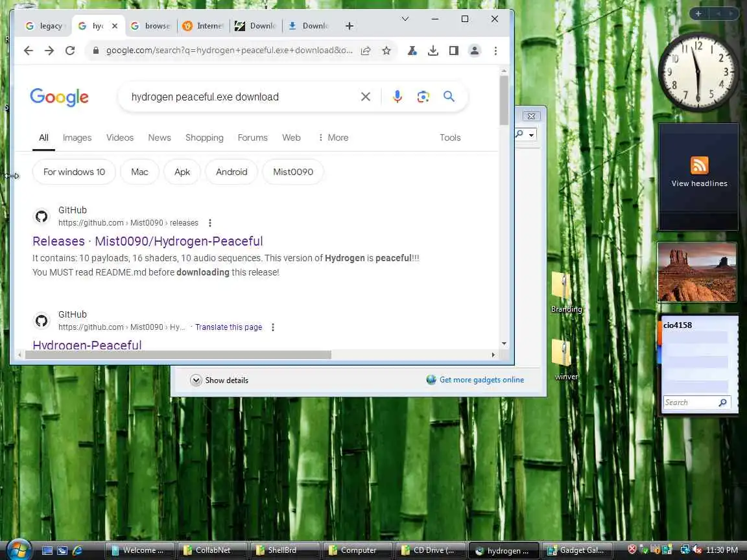Image resolution: width=747 pixels, height=560 pixels.
Task: Select the News results tab
Action: (159, 137)
